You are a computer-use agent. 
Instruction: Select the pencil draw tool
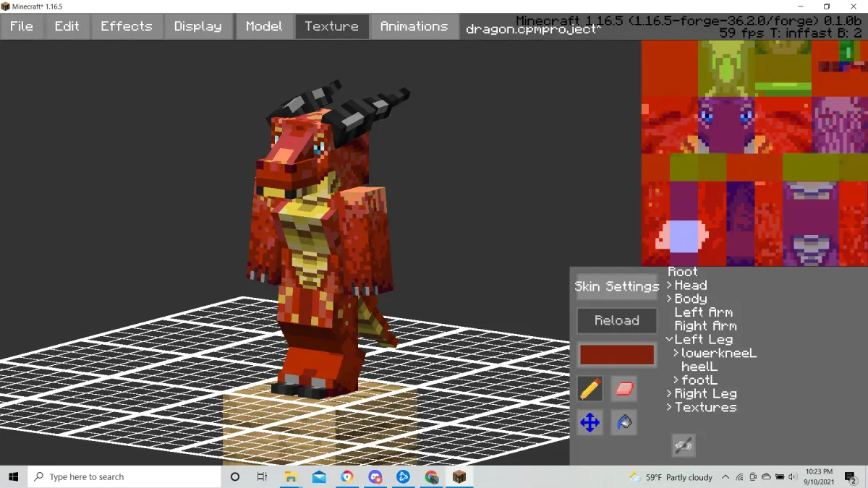point(590,390)
